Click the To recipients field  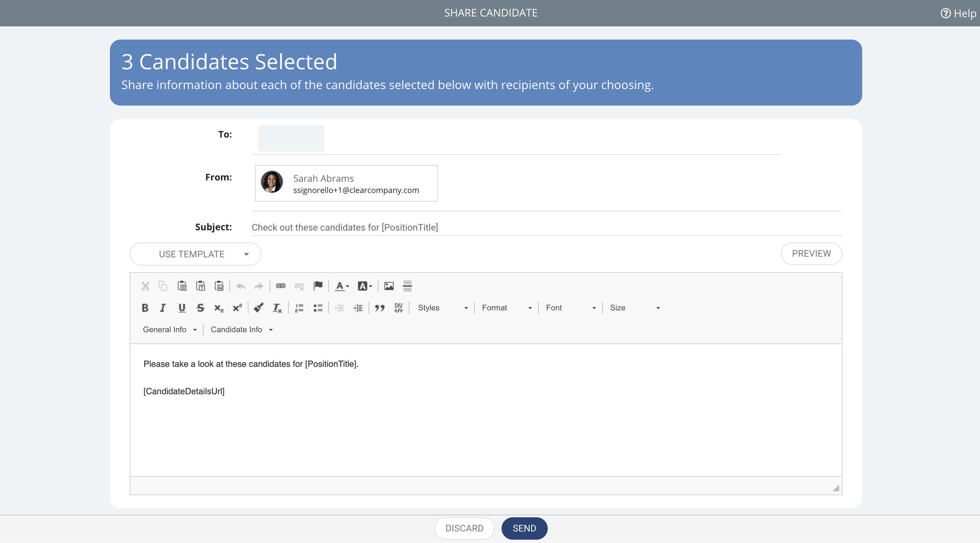pos(516,139)
